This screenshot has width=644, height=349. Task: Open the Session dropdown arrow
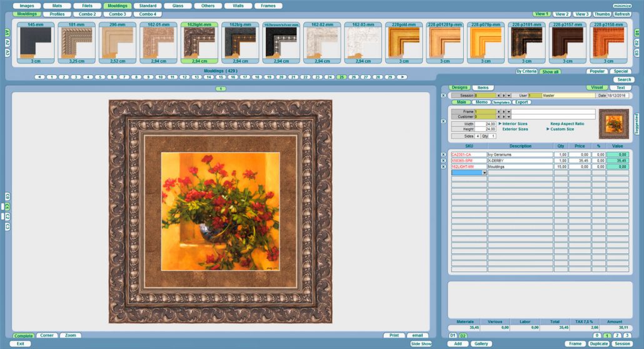(x=509, y=95)
